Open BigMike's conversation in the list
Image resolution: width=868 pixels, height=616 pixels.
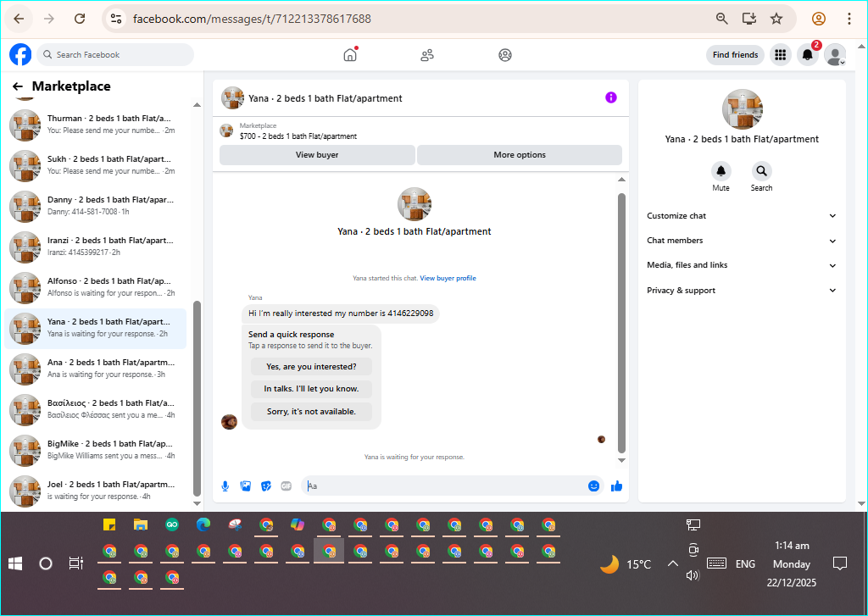point(95,450)
